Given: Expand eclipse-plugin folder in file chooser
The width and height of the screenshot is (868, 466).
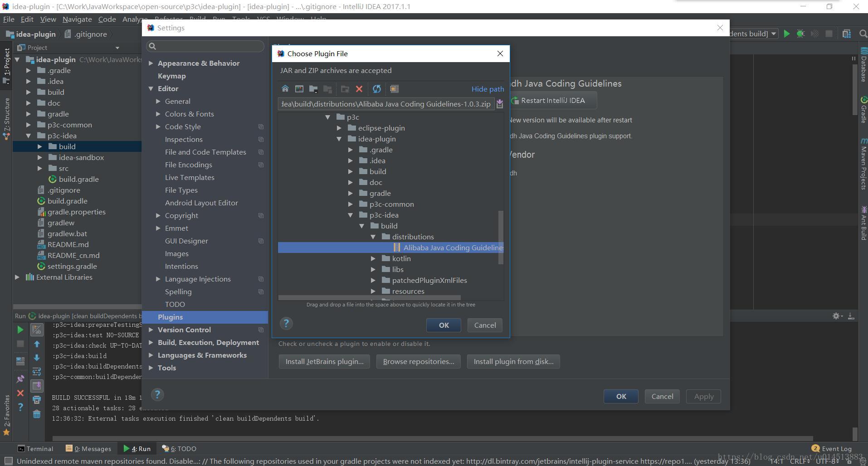Looking at the screenshot, I should [x=339, y=128].
